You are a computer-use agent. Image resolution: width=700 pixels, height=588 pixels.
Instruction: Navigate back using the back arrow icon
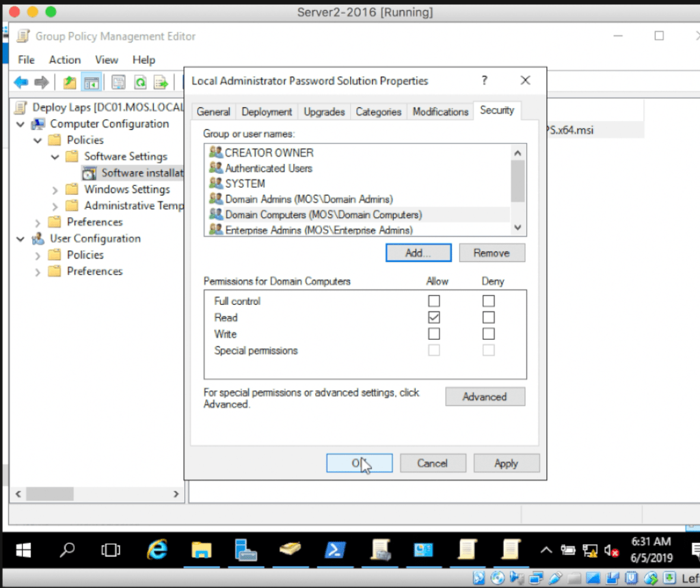[21, 82]
